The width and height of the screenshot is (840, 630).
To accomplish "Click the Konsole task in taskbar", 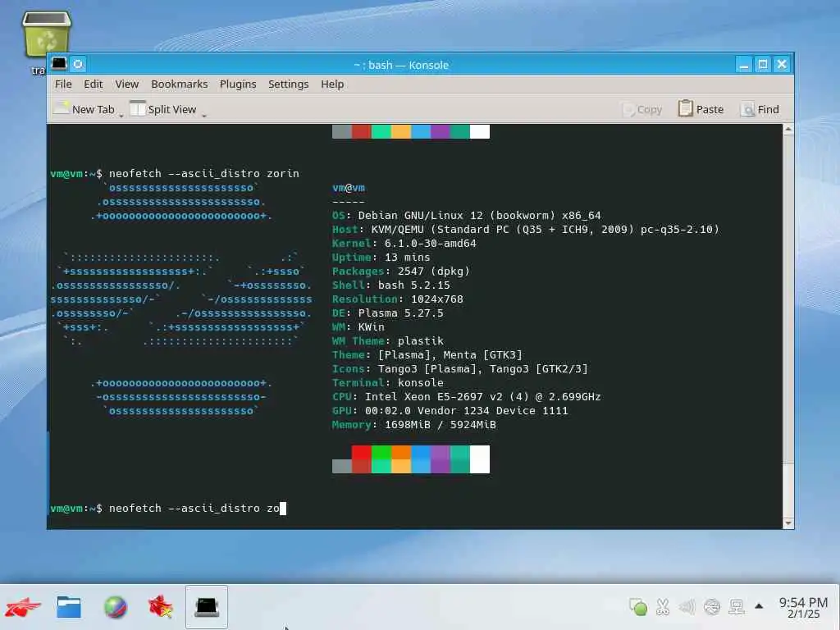I will click(x=207, y=607).
